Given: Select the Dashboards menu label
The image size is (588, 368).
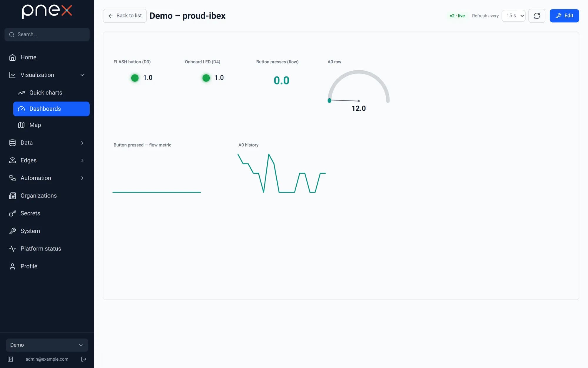Looking at the screenshot, I should click(x=45, y=109).
